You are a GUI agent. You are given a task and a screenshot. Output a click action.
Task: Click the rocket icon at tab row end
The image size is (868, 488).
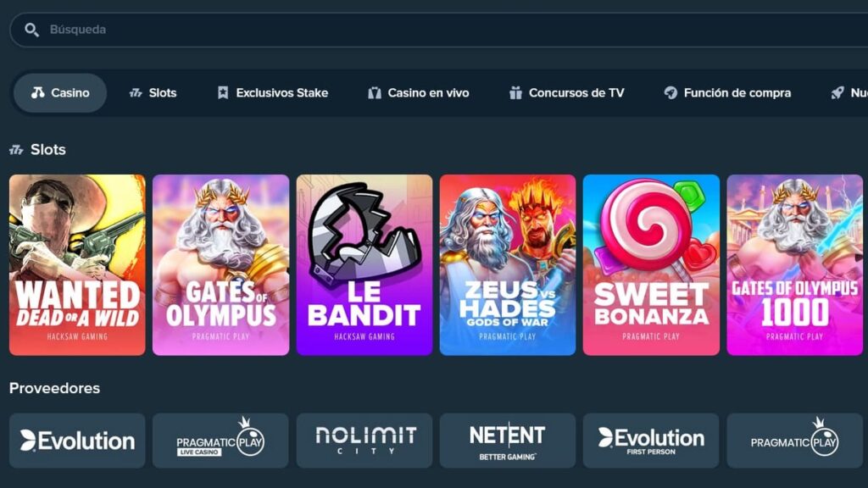(x=837, y=93)
